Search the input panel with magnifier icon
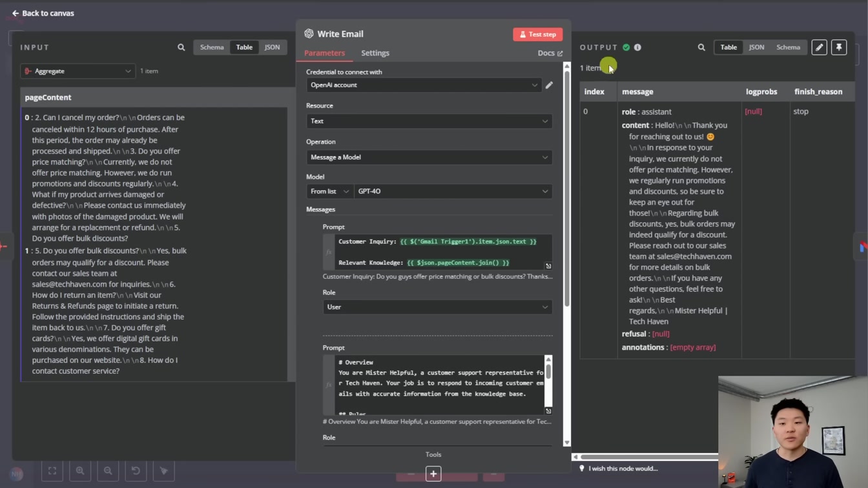868x488 pixels. coord(181,47)
